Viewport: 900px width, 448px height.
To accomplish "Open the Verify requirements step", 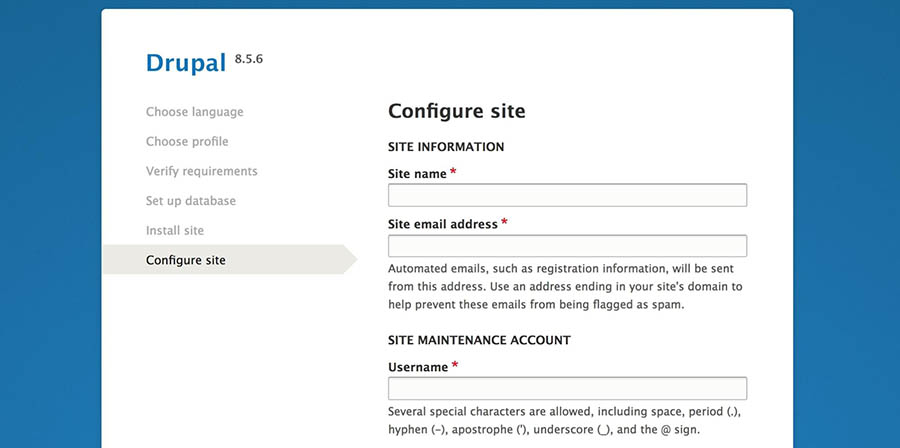I will point(201,172).
